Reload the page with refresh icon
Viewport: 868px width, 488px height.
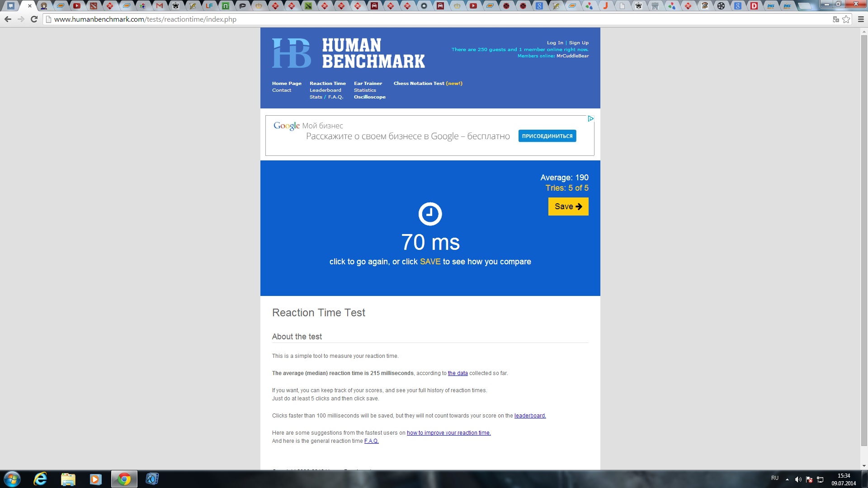[34, 19]
